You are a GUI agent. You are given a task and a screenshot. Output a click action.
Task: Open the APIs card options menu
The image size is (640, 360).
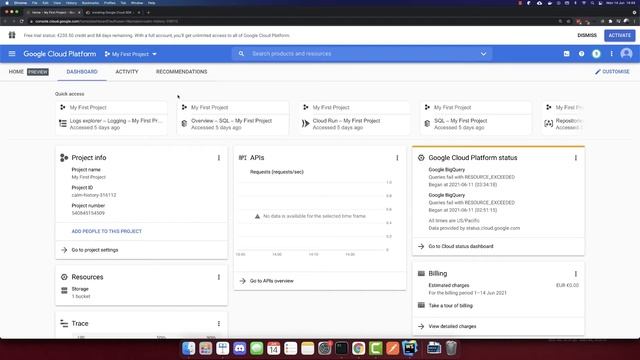click(397, 158)
